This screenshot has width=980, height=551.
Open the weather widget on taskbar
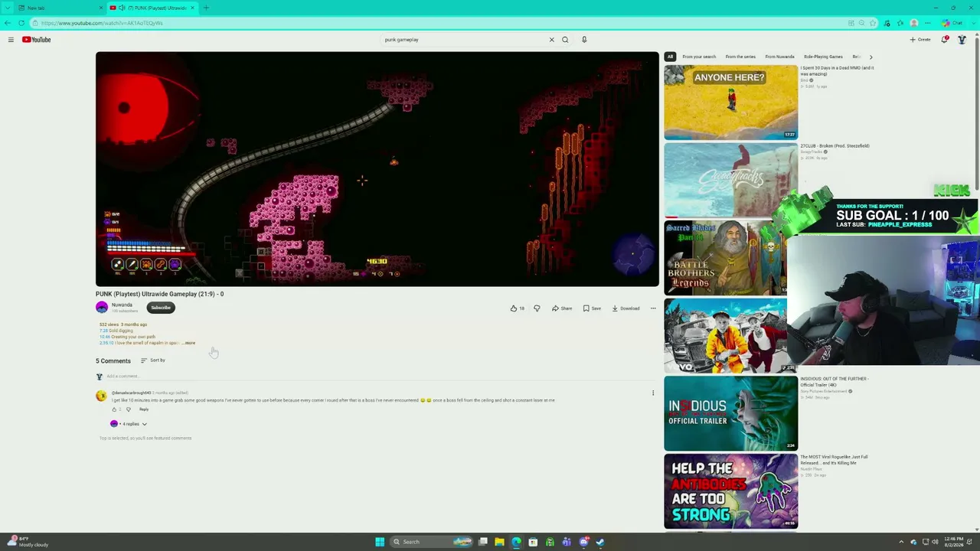(x=27, y=542)
